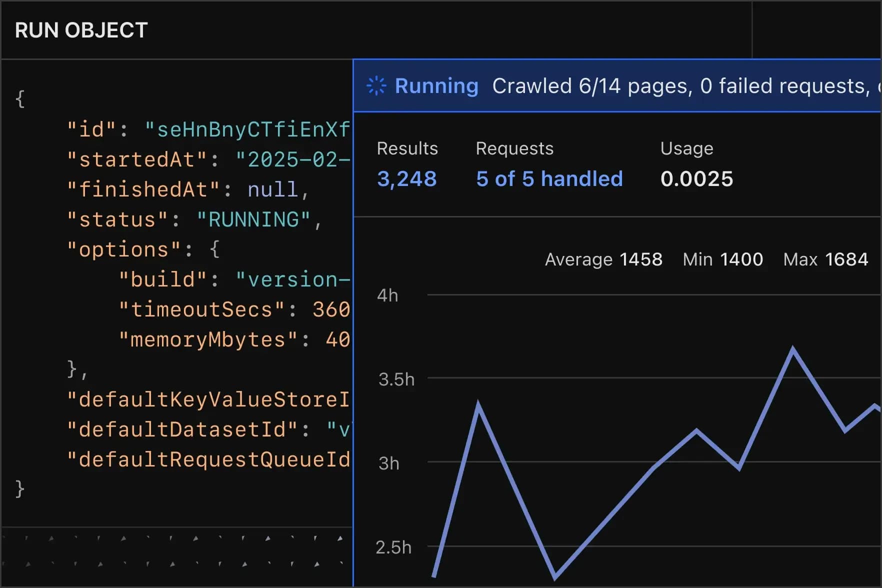Click the crawled pages status message
The width and height of the screenshot is (882, 588).
686,86
